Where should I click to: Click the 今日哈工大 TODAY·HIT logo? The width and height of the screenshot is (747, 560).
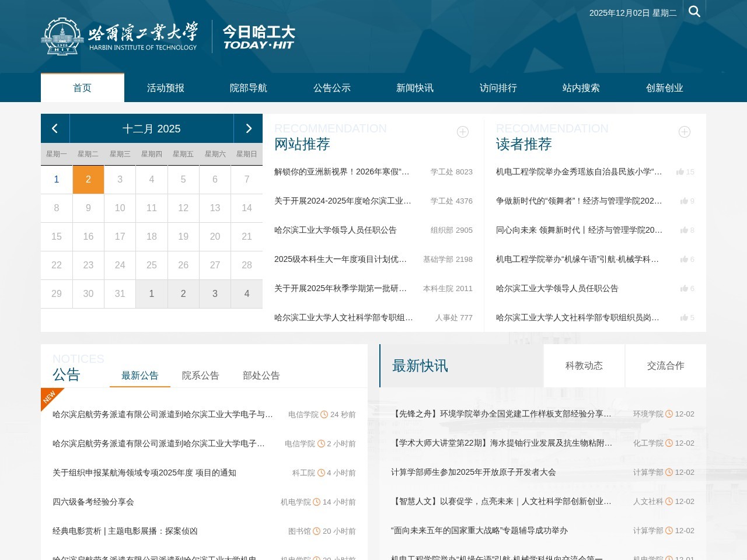(x=259, y=36)
